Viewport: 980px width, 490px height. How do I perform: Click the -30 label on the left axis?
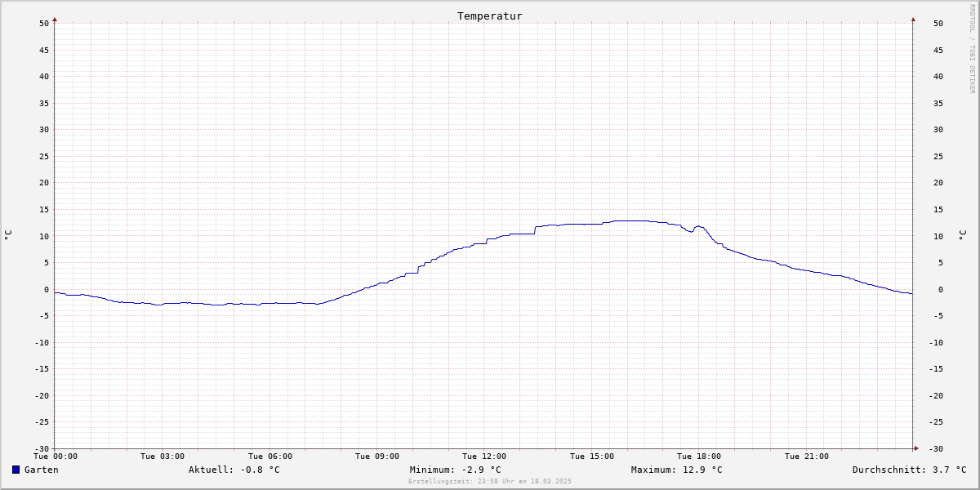click(42, 448)
